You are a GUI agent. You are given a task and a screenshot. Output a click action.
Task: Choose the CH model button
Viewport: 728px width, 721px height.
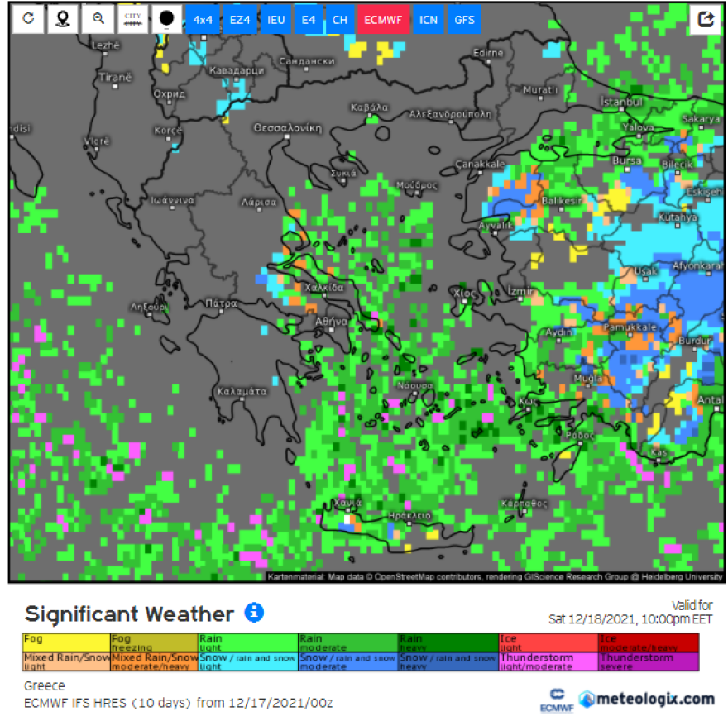point(340,19)
